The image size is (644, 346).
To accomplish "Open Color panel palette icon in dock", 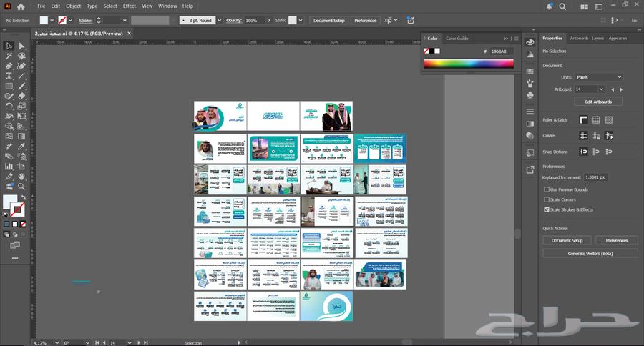I will pyautogui.click(x=530, y=42).
